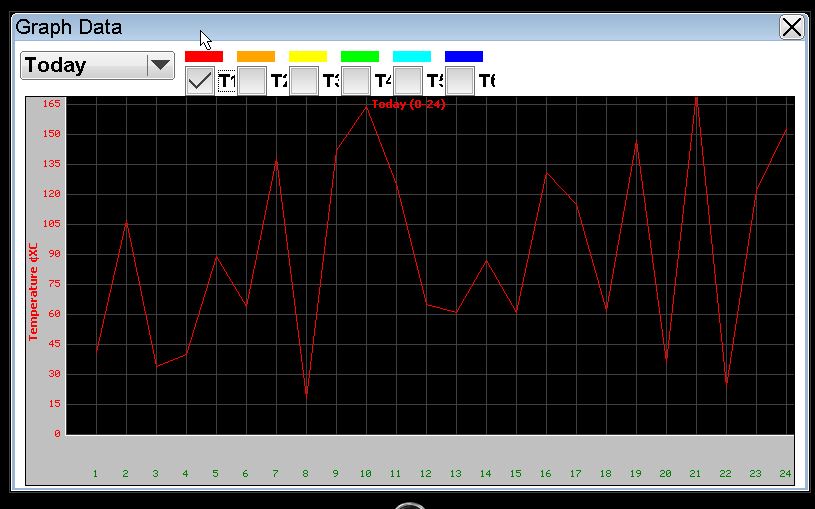Close the Graph Data window
Screen dimensions: 815x509
792,27
